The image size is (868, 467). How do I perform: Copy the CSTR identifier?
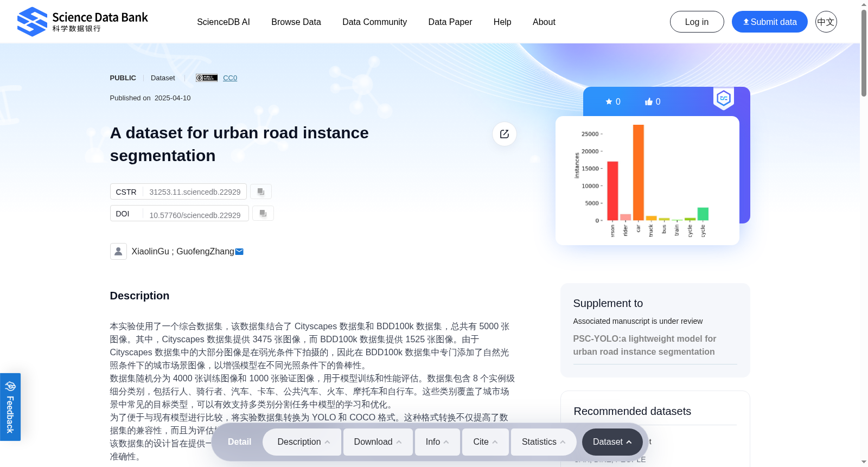tap(261, 191)
